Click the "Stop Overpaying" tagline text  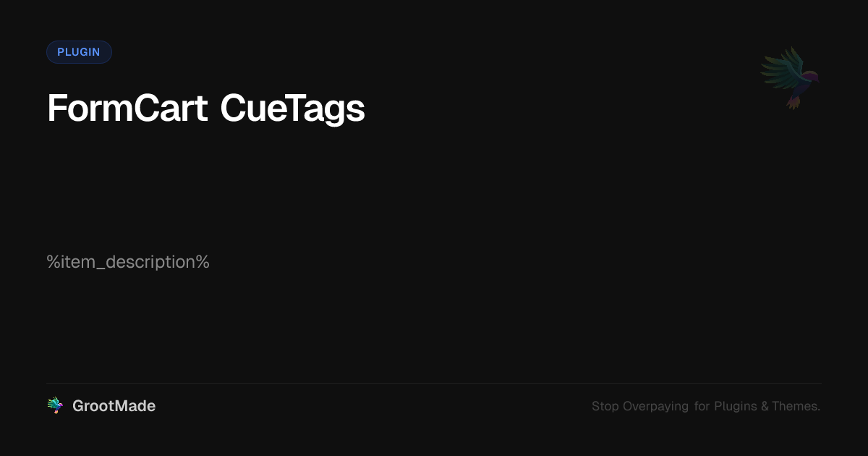(639, 407)
